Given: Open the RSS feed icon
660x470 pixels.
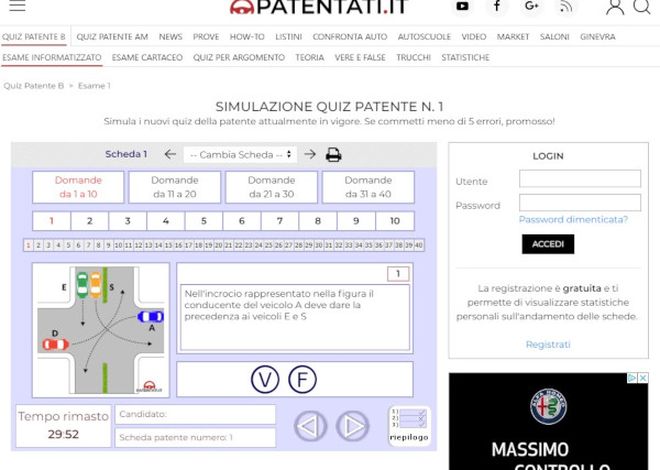Looking at the screenshot, I should click(566, 6).
